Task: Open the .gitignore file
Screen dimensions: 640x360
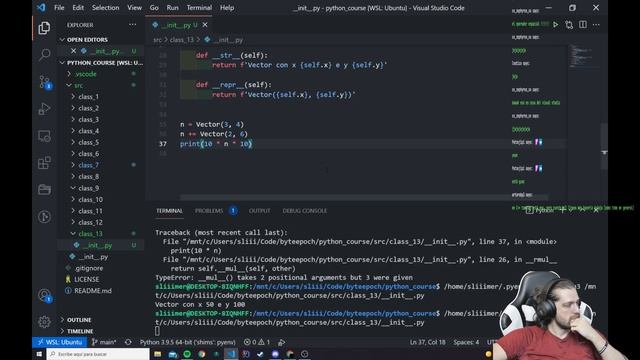Action: coord(100,268)
